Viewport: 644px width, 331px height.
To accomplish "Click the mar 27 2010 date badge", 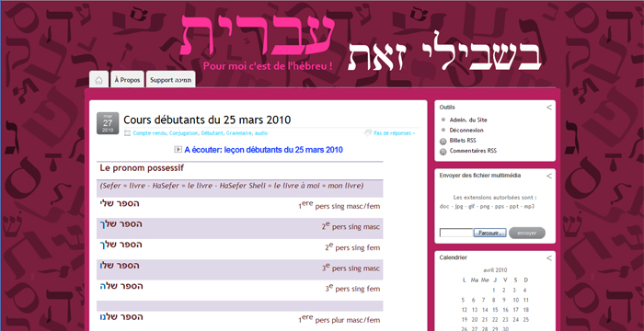I will (x=108, y=123).
